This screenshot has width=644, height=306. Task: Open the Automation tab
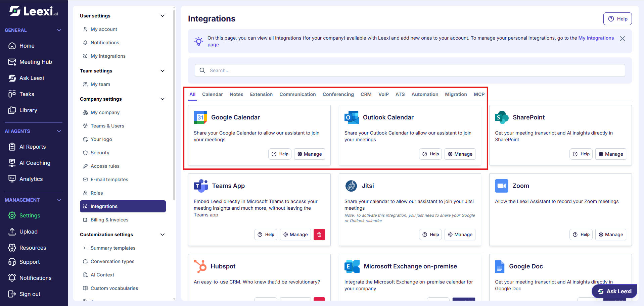coord(425,94)
